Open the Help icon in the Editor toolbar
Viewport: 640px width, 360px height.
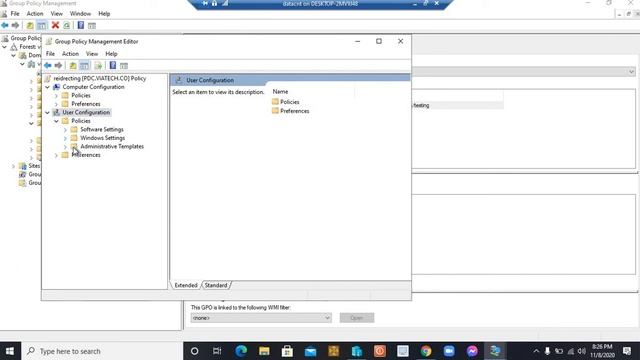pos(113,65)
